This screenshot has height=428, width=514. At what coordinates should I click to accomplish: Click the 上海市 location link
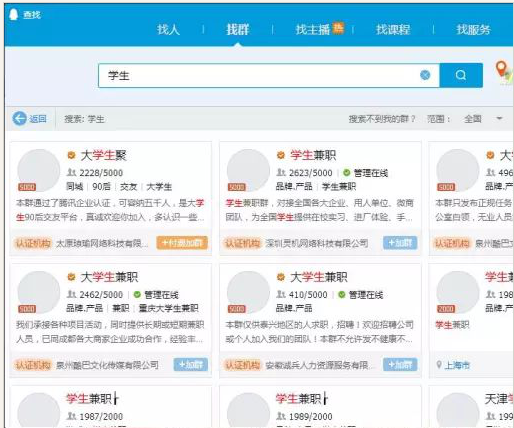click(457, 365)
